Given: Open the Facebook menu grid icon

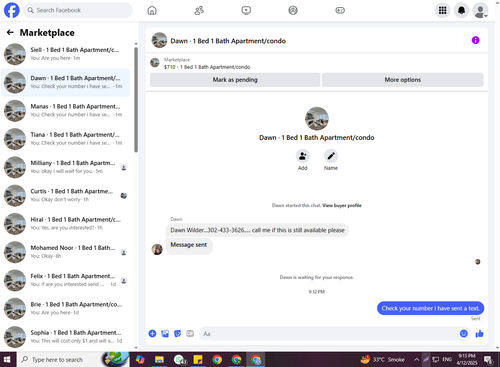Looking at the screenshot, I should 442,10.
